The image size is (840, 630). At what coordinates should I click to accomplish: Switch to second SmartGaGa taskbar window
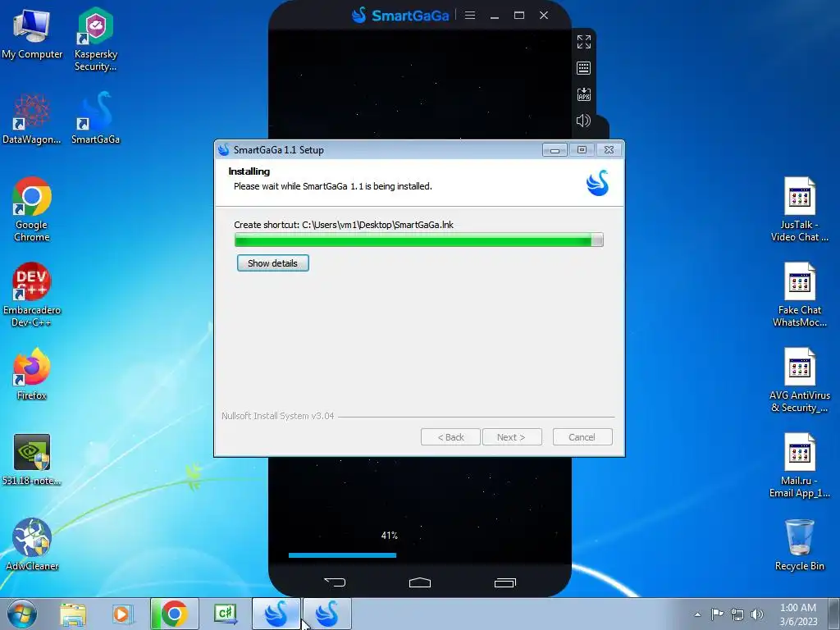(x=327, y=614)
